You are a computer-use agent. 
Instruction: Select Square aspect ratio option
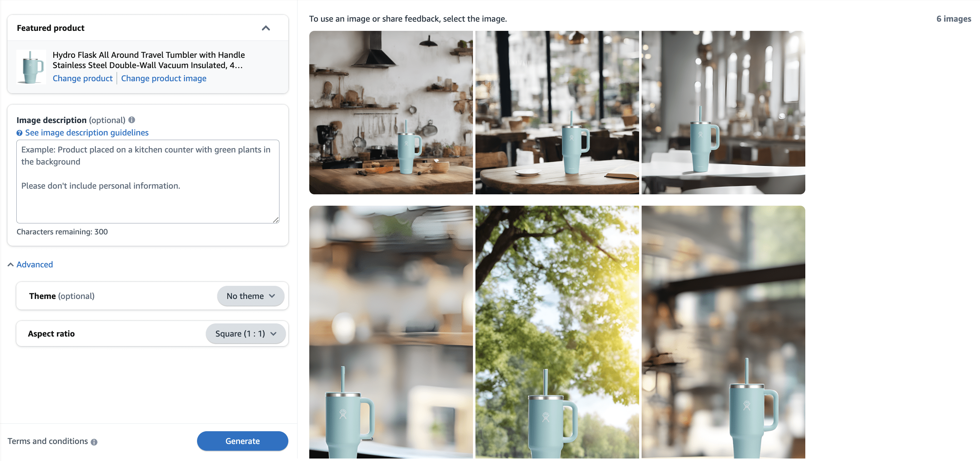[244, 333]
